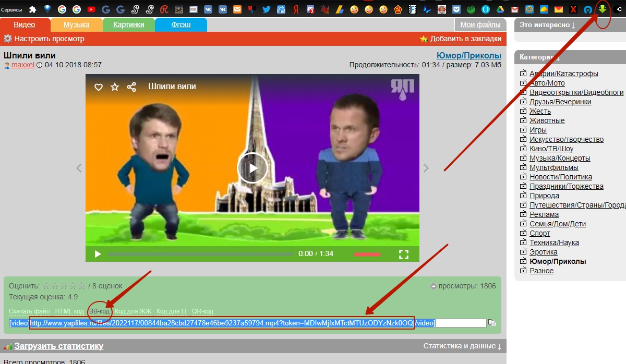The image size is (626, 364).
Task: Open the Спорт category
Action: tap(540, 233)
